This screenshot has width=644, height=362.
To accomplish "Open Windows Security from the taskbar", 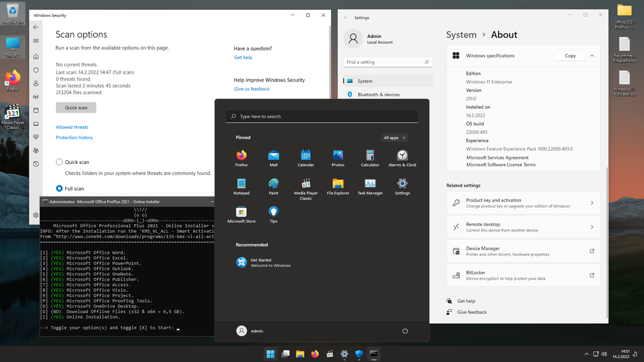I will pyautogui.click(x=359, y=354).
